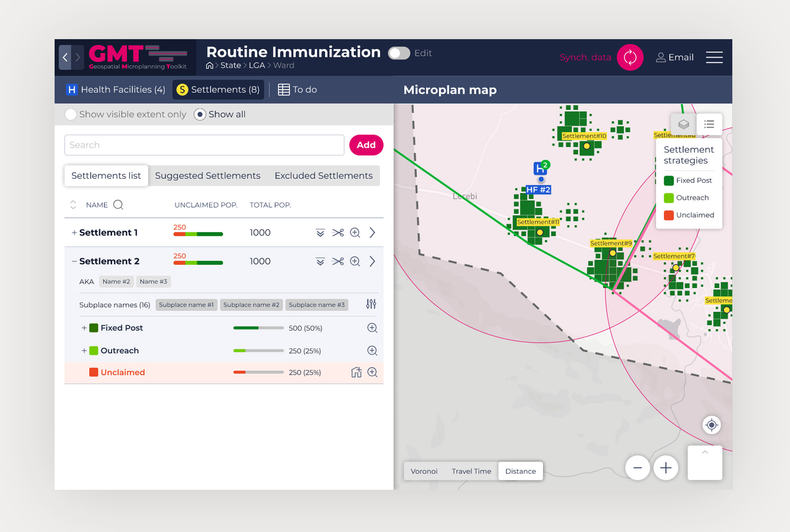Select the Show all radio button
The image size is (790, 532).
tap(200, 114)
